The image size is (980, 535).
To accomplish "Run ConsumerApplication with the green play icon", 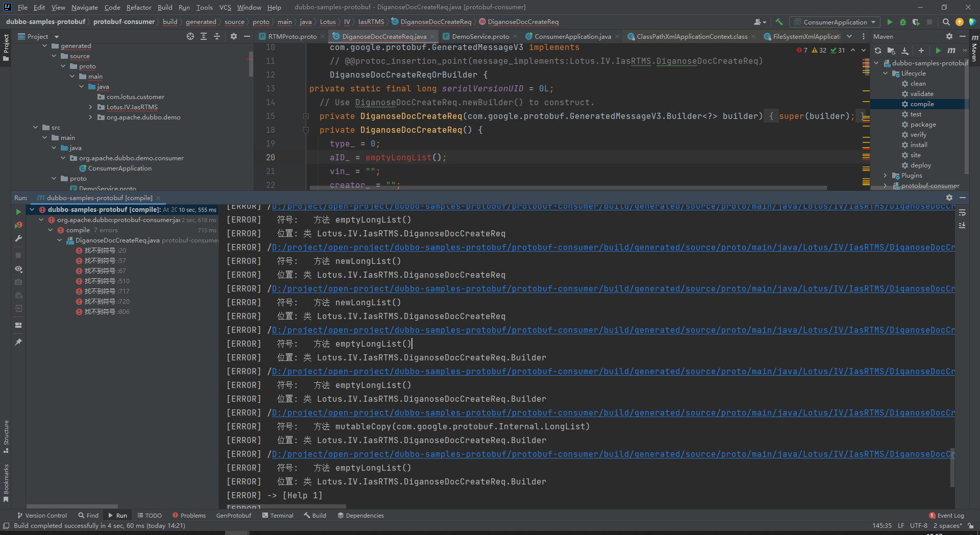I will coord(890,22).
